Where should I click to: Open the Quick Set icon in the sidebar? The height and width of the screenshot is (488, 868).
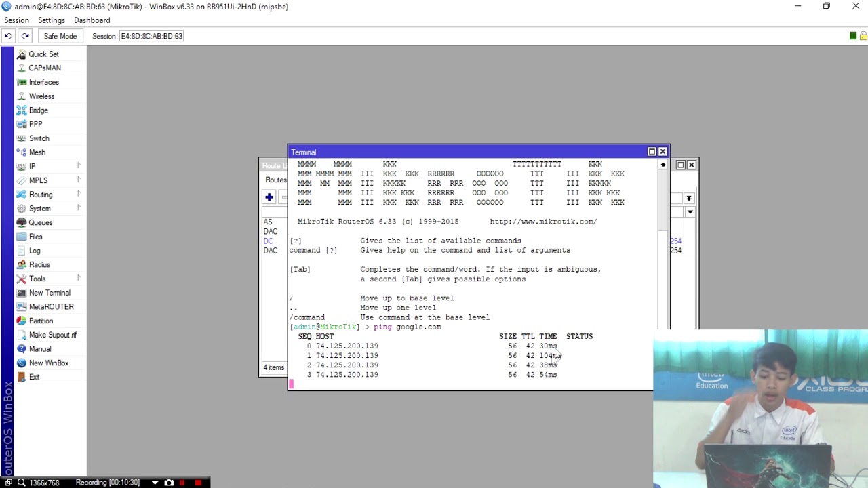click(21, 54)
